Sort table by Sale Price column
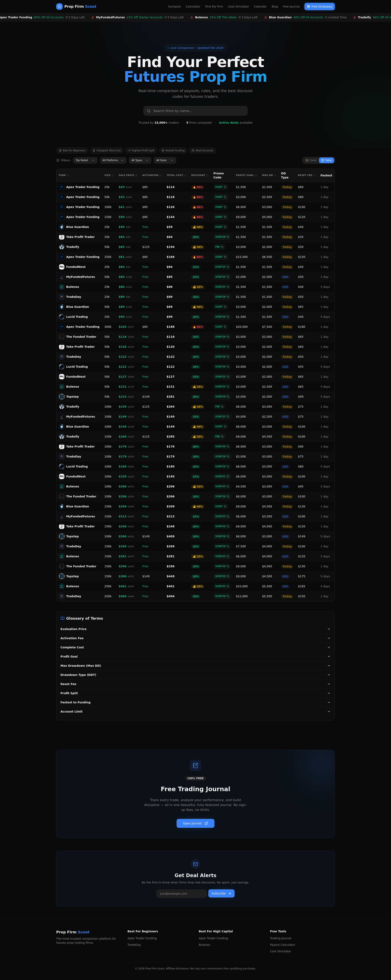Viewport: 391px width, 980px height. click(128, 175)
